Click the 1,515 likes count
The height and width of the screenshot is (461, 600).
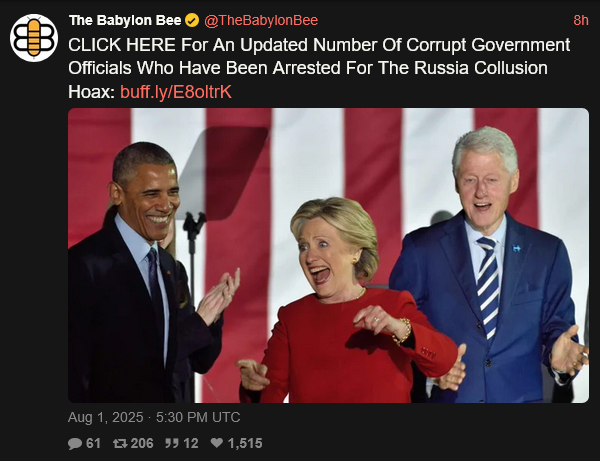pyautogui.click(x=245, y=443)
